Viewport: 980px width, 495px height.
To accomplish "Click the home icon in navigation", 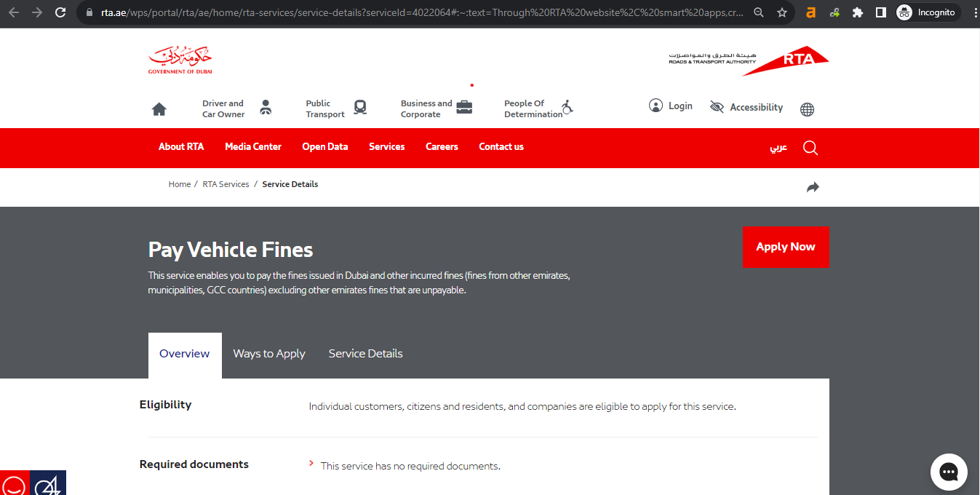I will 159,109.
